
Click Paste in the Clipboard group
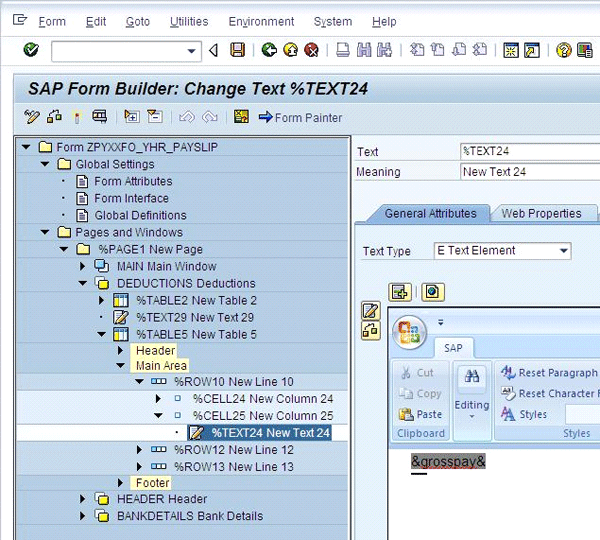pos(421,414)
